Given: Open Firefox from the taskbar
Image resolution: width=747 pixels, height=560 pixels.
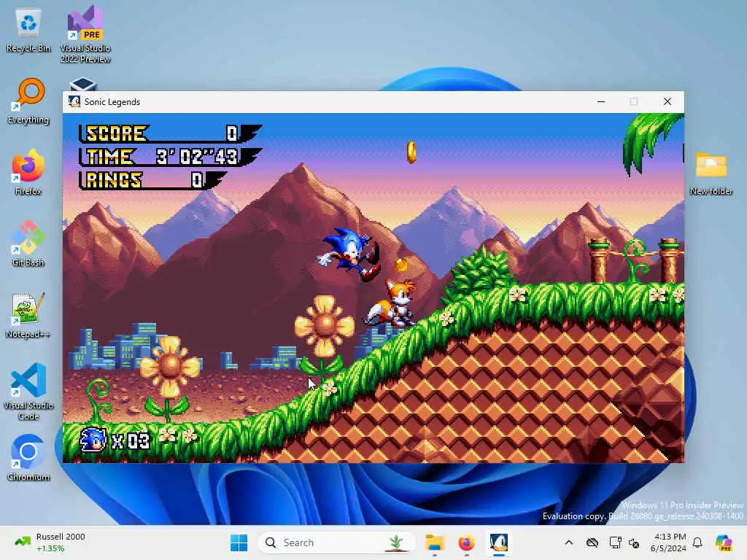Looking at the screenshot, I should 466,542.
